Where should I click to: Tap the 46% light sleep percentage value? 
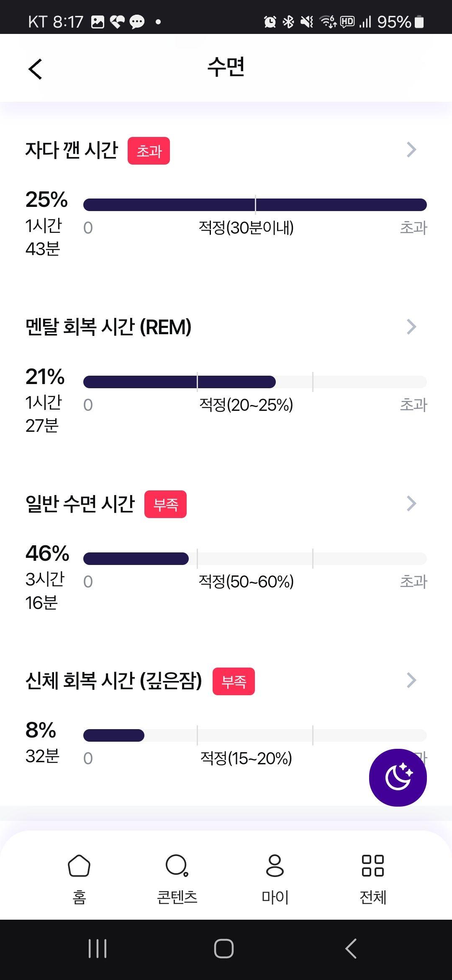(x=47, y=553)
